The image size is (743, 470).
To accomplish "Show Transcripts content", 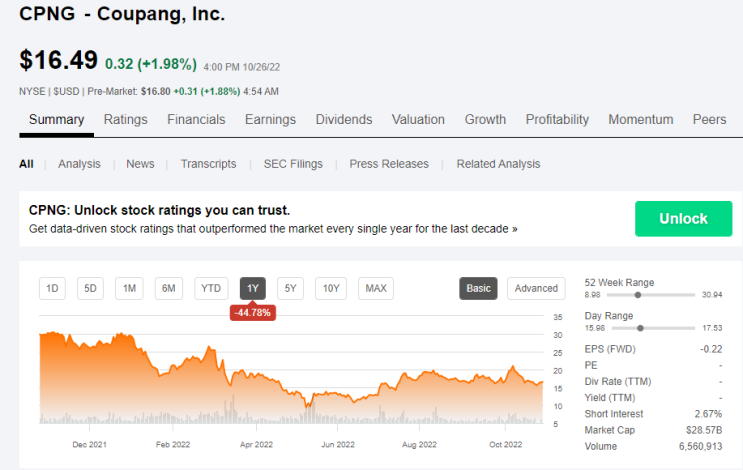I will pos(208,164).
